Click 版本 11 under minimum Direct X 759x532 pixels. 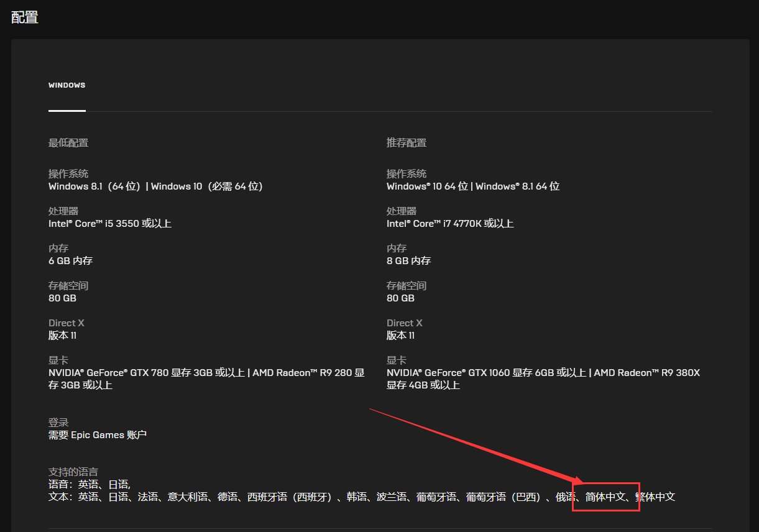click(x=62, y=336)
